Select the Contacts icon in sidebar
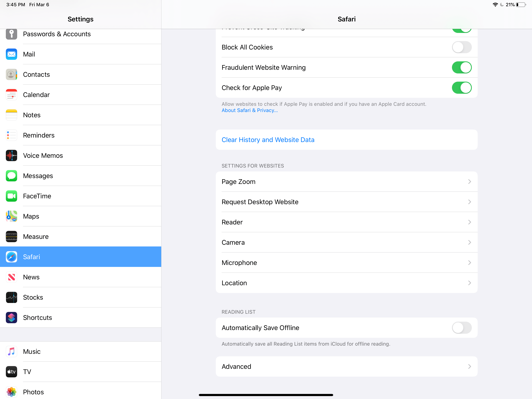 pos(11,74)
